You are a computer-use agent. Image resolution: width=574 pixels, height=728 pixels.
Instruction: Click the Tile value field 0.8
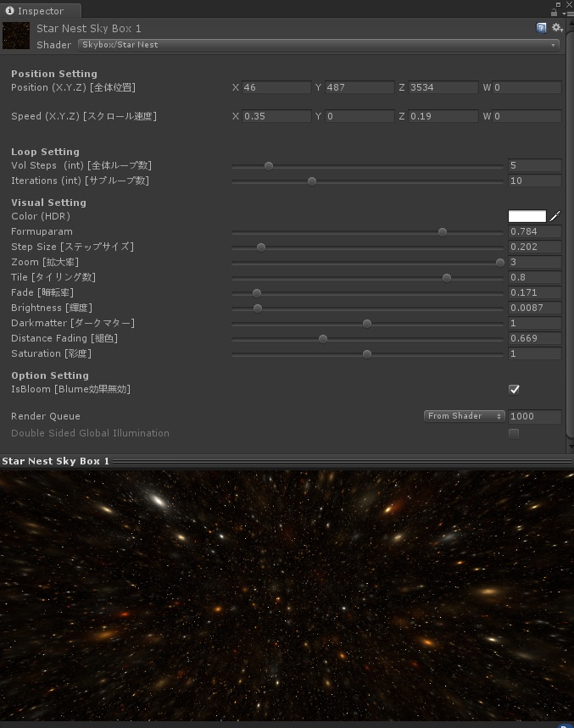coord(534,277)
